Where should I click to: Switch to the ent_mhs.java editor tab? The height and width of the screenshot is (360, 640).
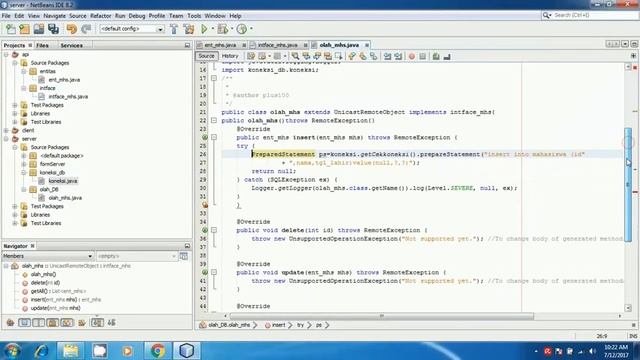220,45
